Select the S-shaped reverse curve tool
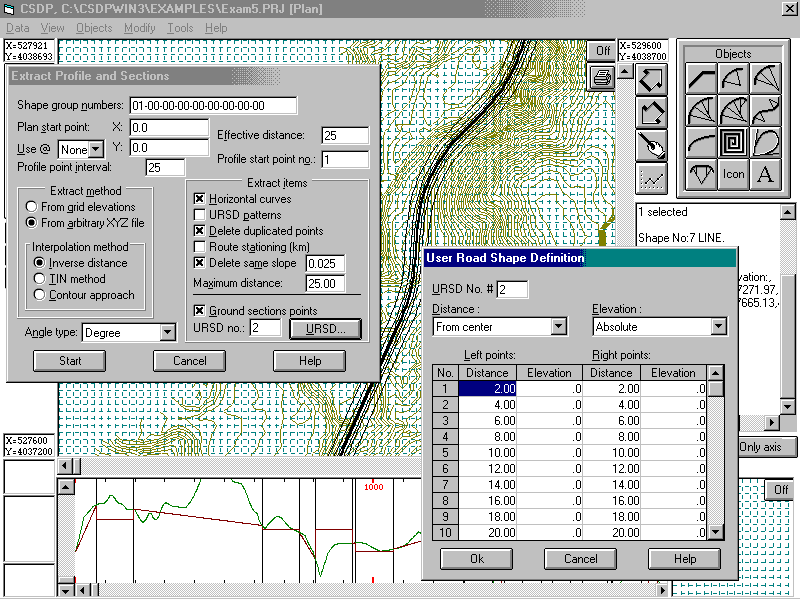Image resolution: width=800 pixels, height=600 pixels. tap(765, 111)
